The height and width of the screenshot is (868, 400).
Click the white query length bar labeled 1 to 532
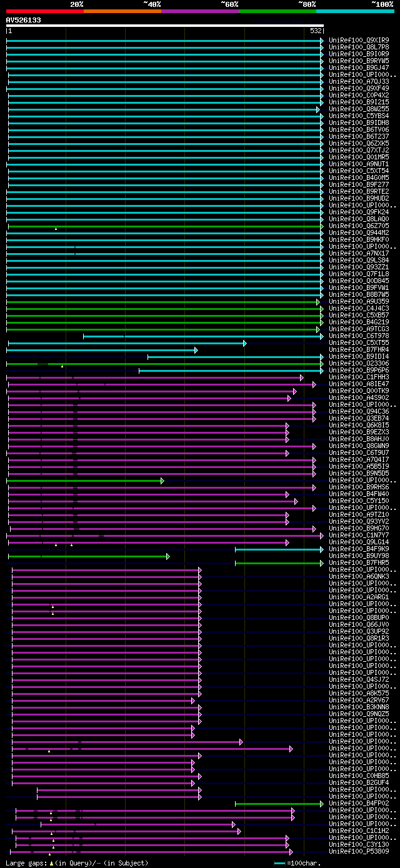(165, 26)
